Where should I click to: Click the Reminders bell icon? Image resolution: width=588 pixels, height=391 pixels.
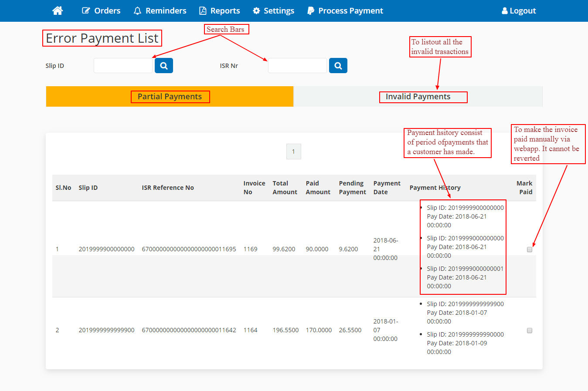pyautogui.click(x=137, y=11)
